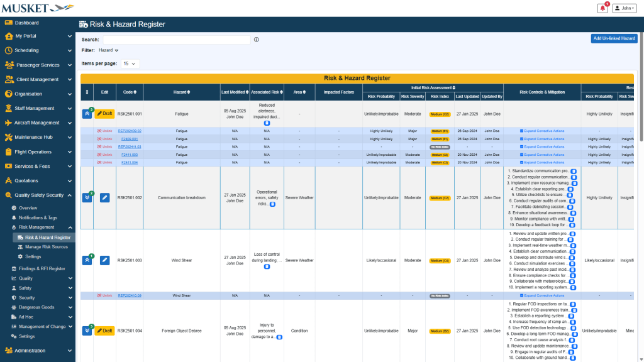
Task: Click the Maintenance Hub wrench icon
Action: click(9, 137)
